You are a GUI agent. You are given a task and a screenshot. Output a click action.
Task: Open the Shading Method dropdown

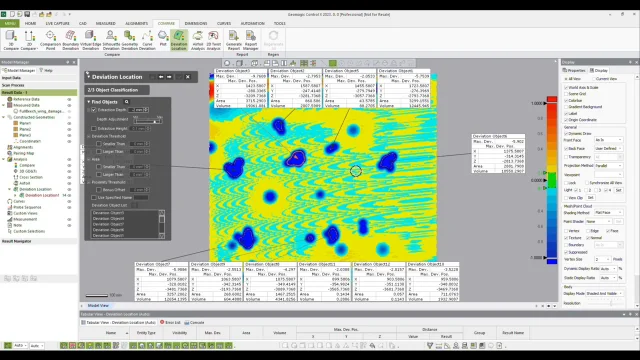tap(608, 213)
